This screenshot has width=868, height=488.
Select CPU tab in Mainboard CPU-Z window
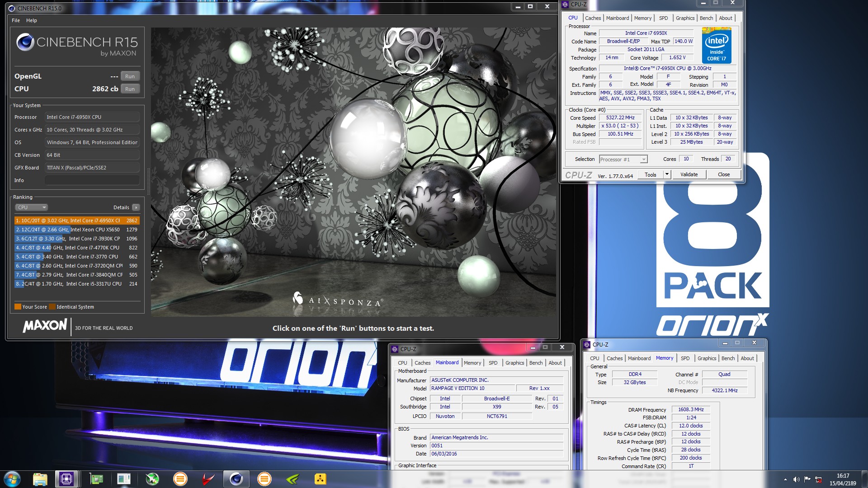[x=402, y=363]
